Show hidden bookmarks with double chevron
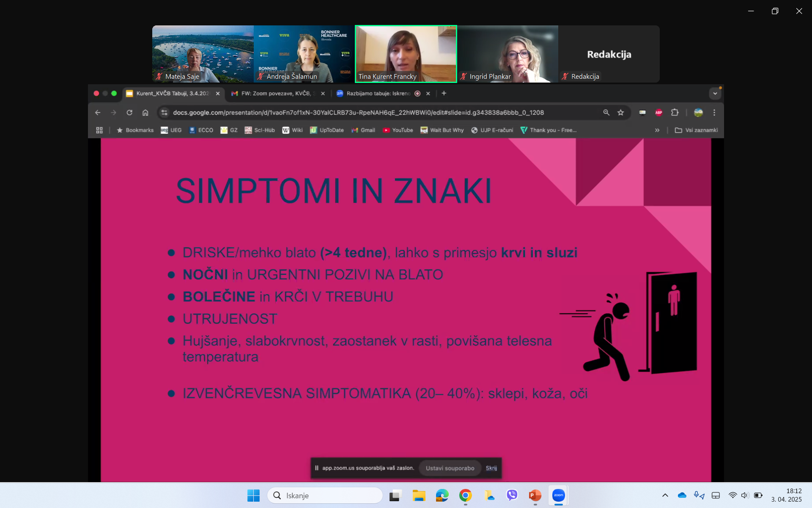This screenshot has width=812, height=508. (657, 130)
